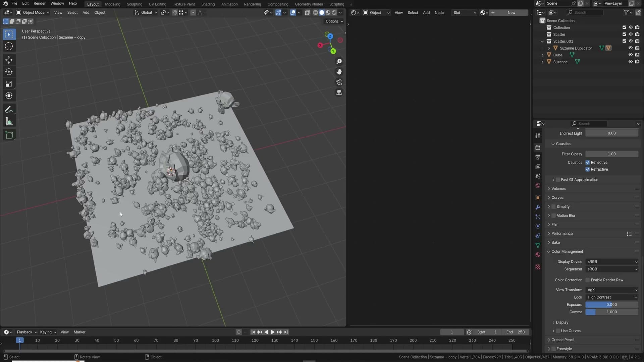Open the Render menu
The height and width of the screenshot is (362, 644).
pyautogui.click(x=39, y=3)
